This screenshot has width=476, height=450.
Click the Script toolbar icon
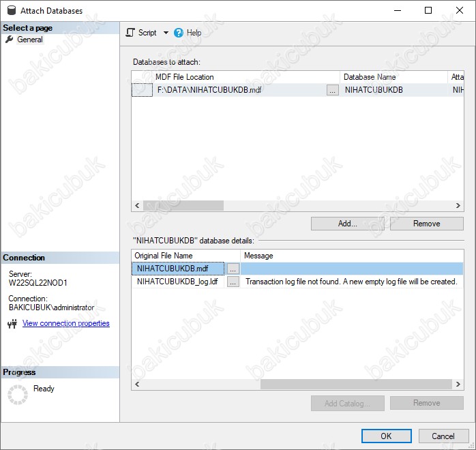click(x=130, y=33)
